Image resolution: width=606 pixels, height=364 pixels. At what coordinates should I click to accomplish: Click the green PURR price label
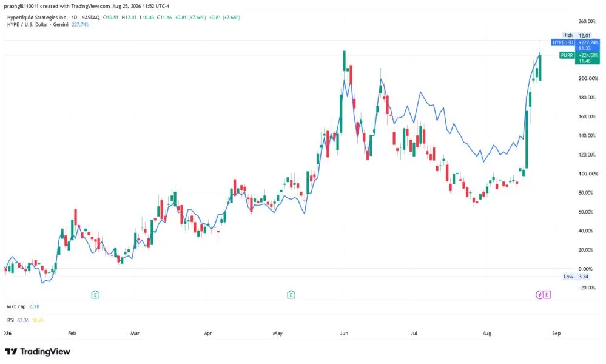point(580,58)
